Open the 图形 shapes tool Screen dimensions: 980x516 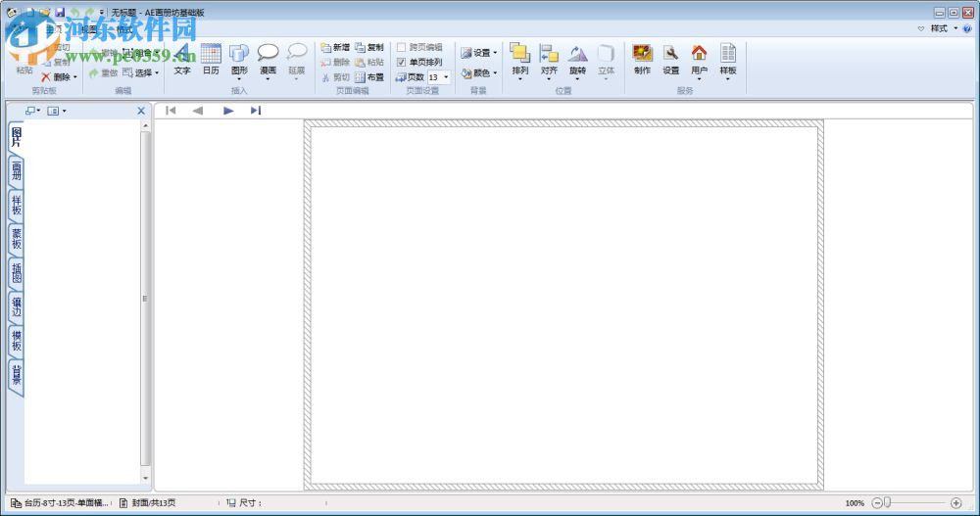(x=239, y=62)
